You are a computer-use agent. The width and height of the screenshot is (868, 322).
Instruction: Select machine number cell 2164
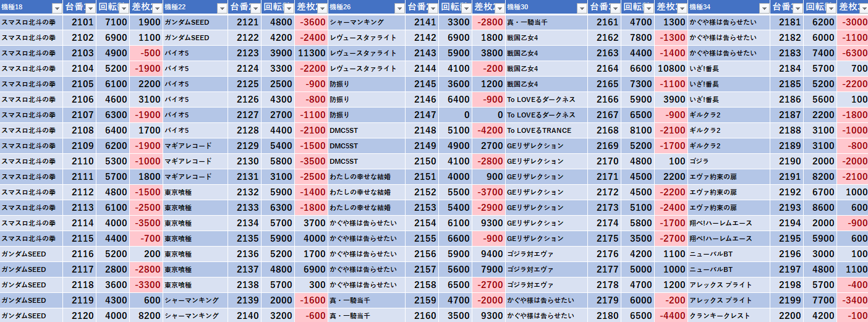(x=604, y=69)
